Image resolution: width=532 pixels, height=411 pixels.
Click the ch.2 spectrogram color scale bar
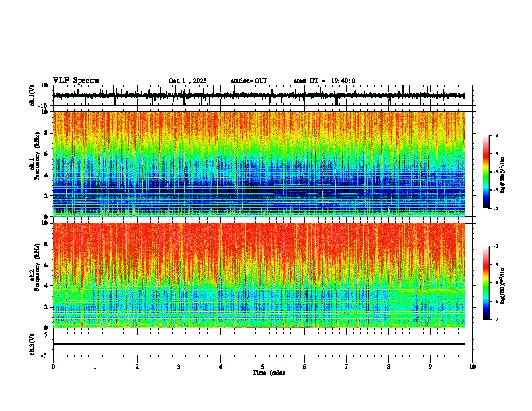(x=486, y=283)
